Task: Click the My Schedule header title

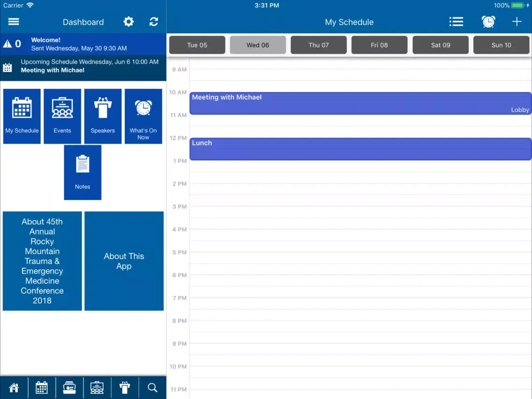Action: (x=349, y=22)
